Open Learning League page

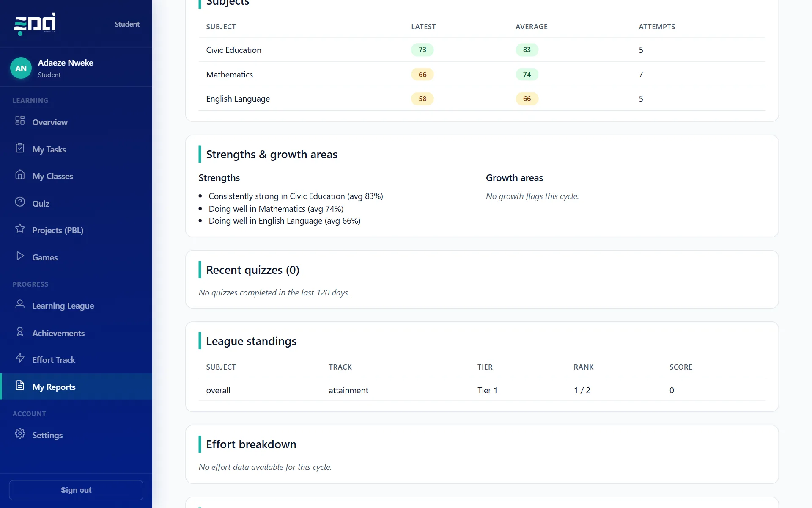76,306
